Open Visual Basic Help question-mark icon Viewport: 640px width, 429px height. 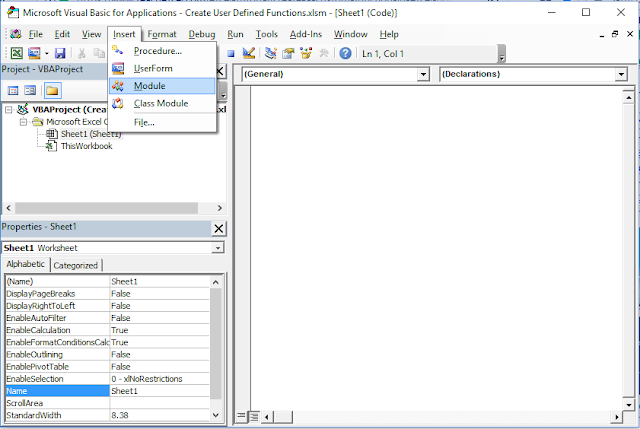[x=345, y=53]
